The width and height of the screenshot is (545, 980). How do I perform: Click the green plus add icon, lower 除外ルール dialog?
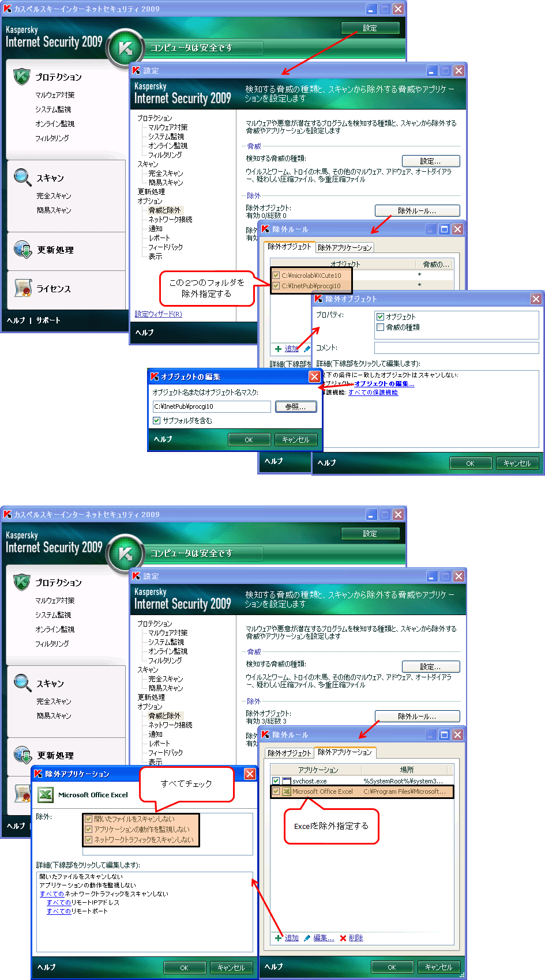point(278,938)
